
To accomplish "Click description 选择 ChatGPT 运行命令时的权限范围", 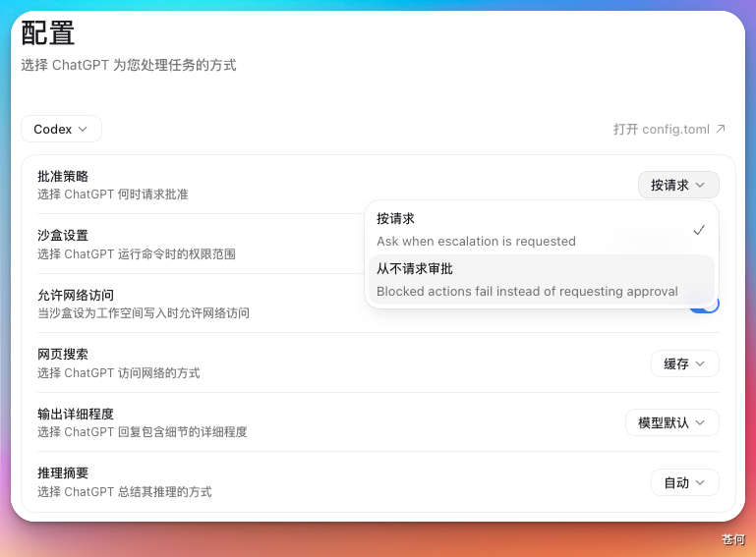I will 137,253.
